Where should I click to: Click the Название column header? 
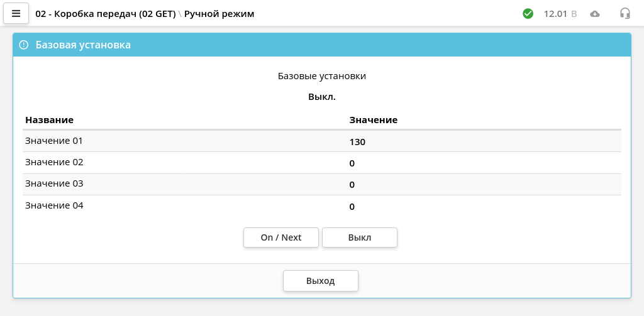coord(49,120)
